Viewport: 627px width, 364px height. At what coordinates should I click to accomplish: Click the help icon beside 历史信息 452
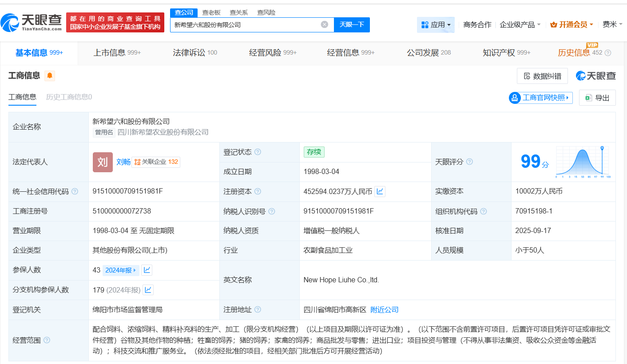608,53
